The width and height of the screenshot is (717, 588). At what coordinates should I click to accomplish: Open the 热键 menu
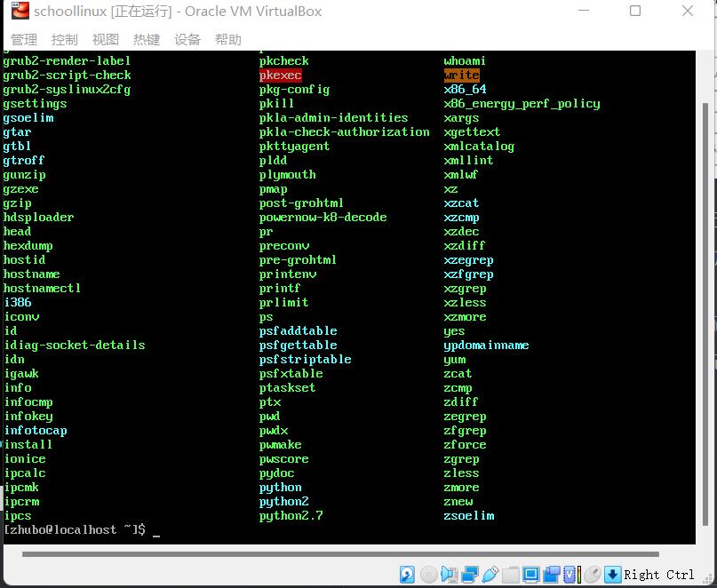point(147,40)
